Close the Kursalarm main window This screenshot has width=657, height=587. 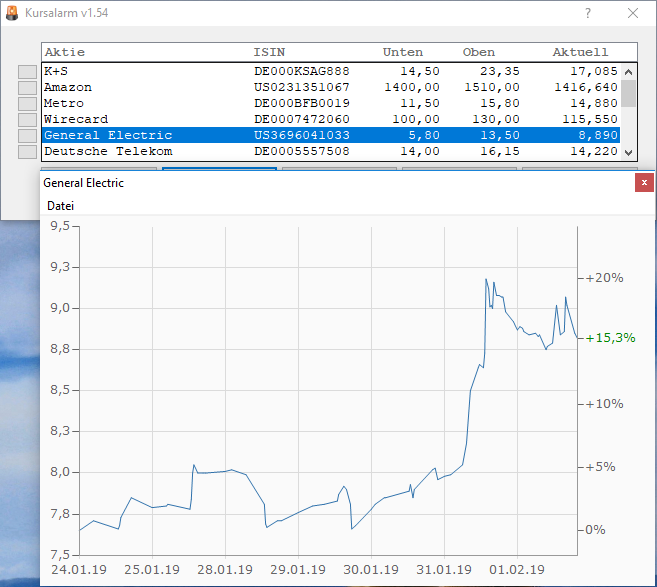(x=633, y=13)
